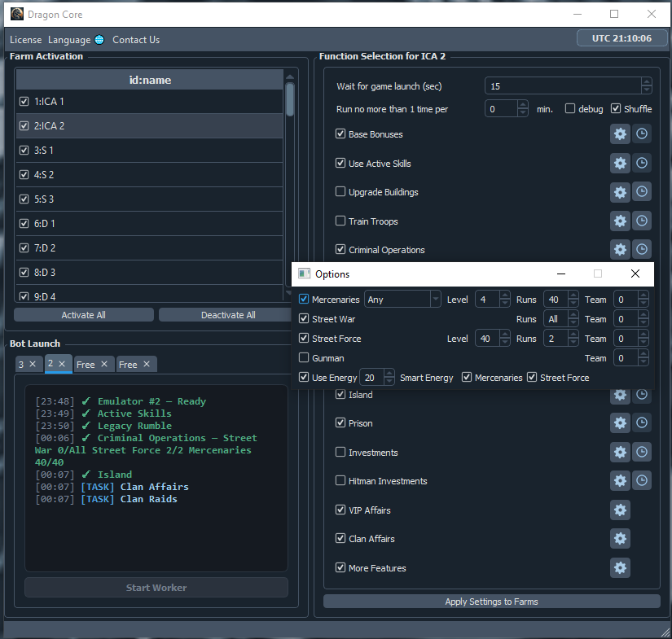Click the Start Worker button
This screenshot has height=639, width=672.
pos(156,587)
